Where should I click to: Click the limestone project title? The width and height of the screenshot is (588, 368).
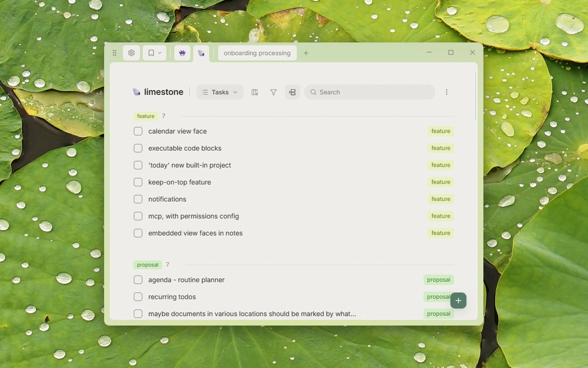click(x=163, y=92)
